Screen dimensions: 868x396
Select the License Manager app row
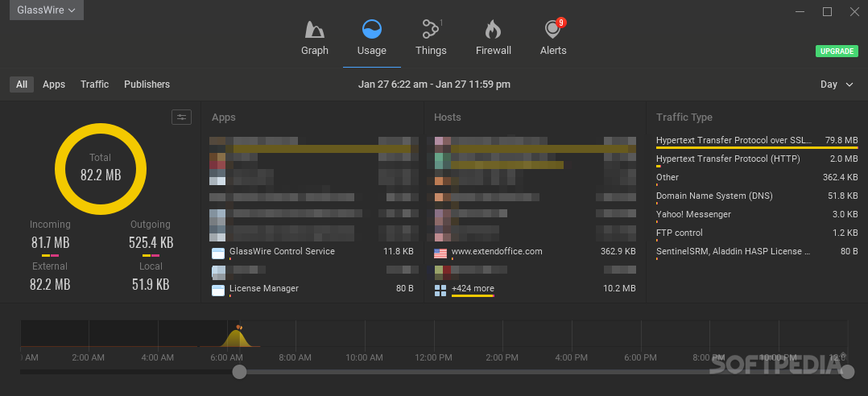tap(312, 289)
